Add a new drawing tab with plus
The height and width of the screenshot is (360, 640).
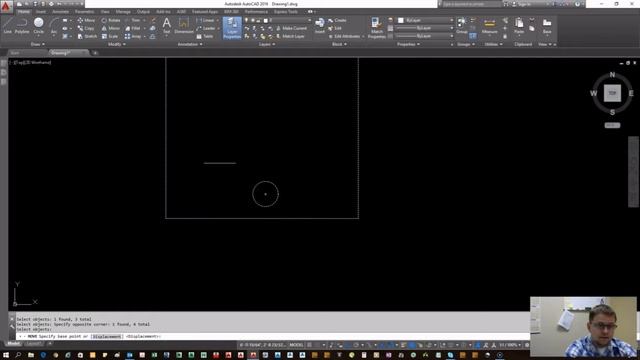click(x=95, y=53)
